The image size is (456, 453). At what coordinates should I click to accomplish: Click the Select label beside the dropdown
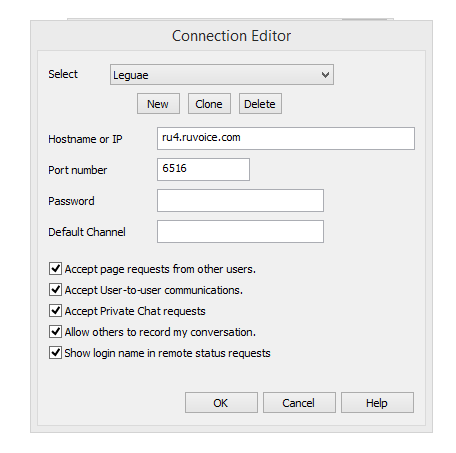click(63, 74)
